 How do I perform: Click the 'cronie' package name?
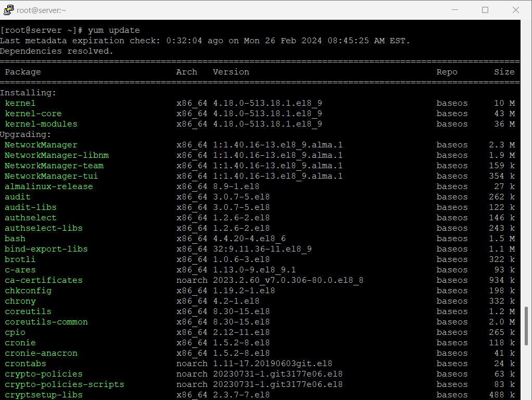click(20, 343)
